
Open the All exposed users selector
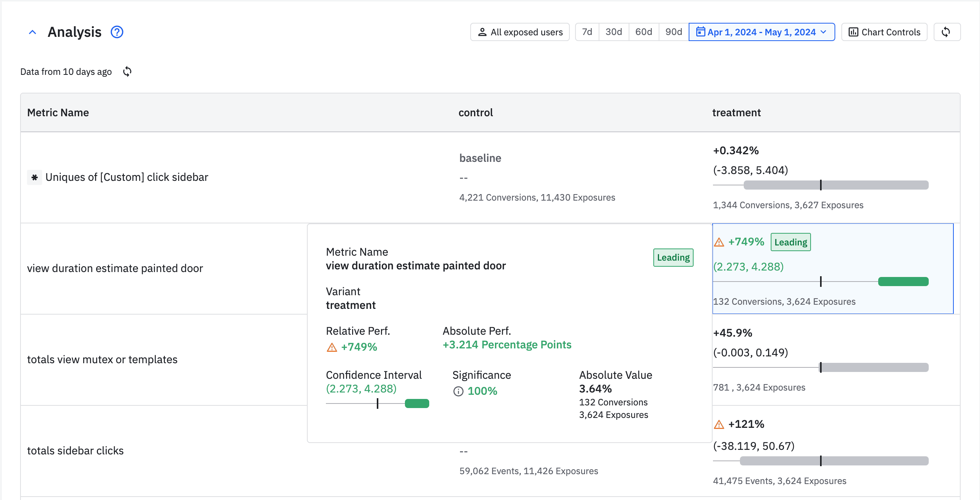520,32
